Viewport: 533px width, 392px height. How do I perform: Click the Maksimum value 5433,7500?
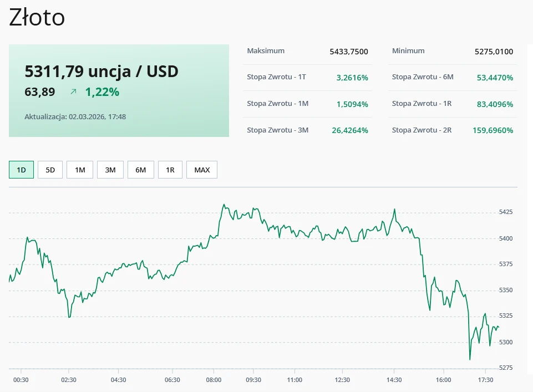[x=349, y=52]
